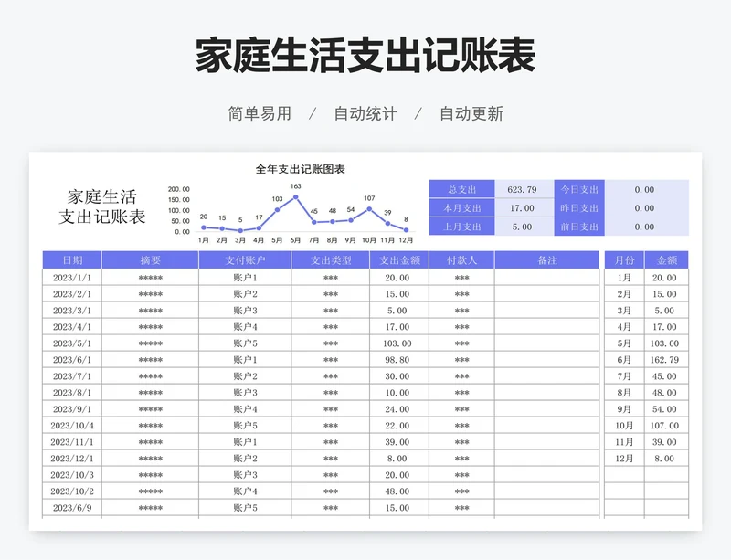Click the 账户1 cell in the 2023/1/1 row
Screen dimensions: 731x560
pyautogui.click(x=245, y=278)
